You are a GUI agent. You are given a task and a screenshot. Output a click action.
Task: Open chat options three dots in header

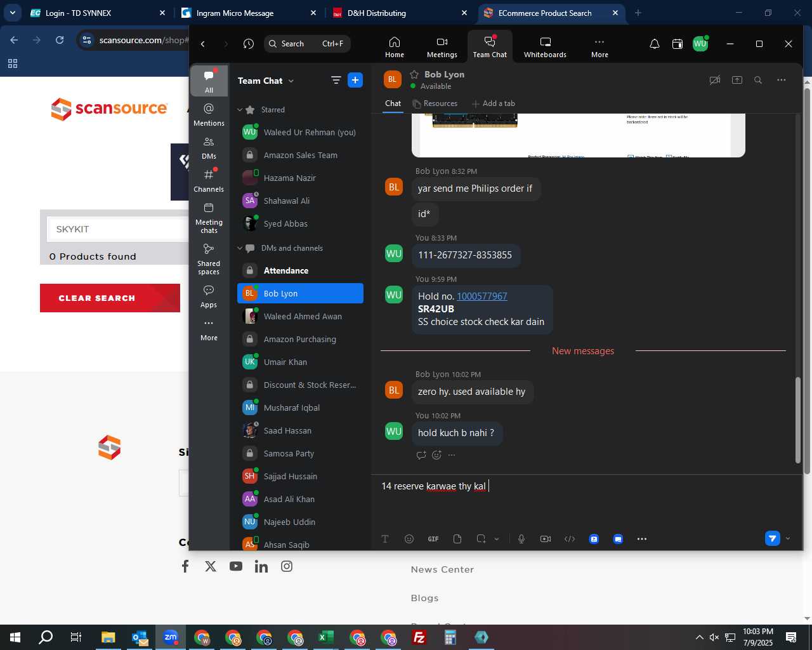click(x=781, y=80)
